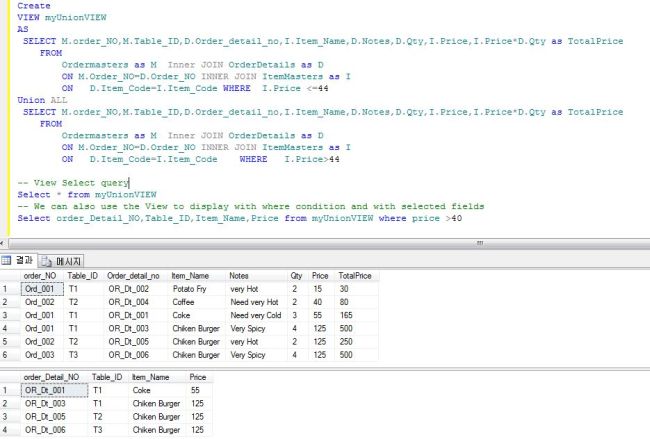The image size is (650, 439).
Task: Click the Coffee cell
Action: pyautogui.click(x=196, y=302)
